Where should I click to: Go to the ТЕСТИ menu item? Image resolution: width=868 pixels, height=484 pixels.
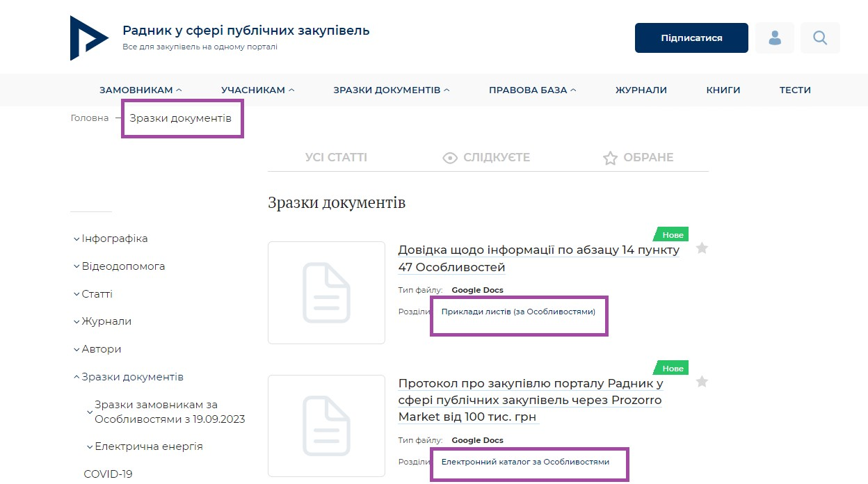point(795,90)
